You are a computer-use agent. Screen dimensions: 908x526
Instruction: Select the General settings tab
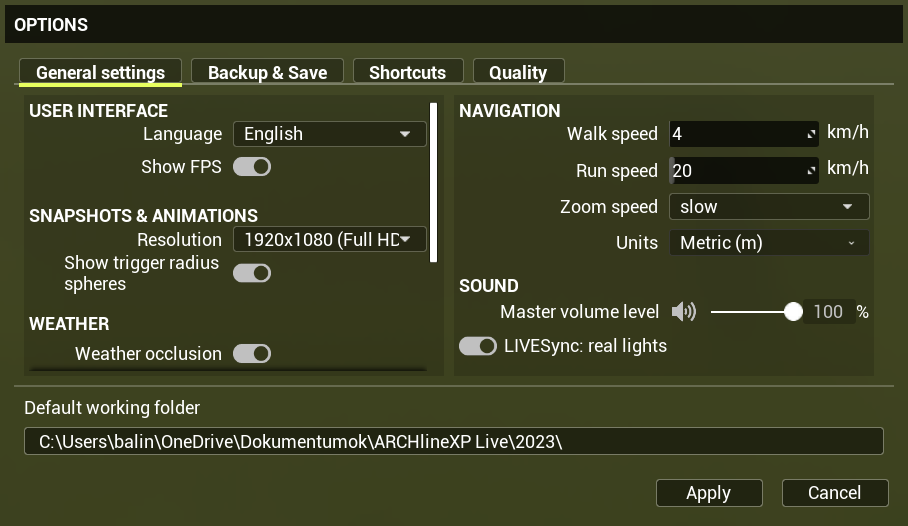click(x=100, y=72)
